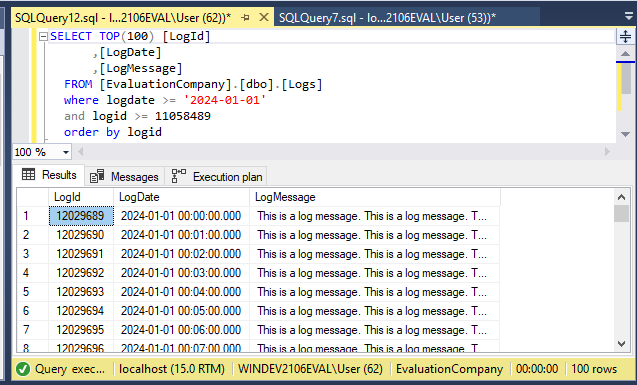Select cell 2024-01-01 00:03:00.000

(x=182, y=273)
